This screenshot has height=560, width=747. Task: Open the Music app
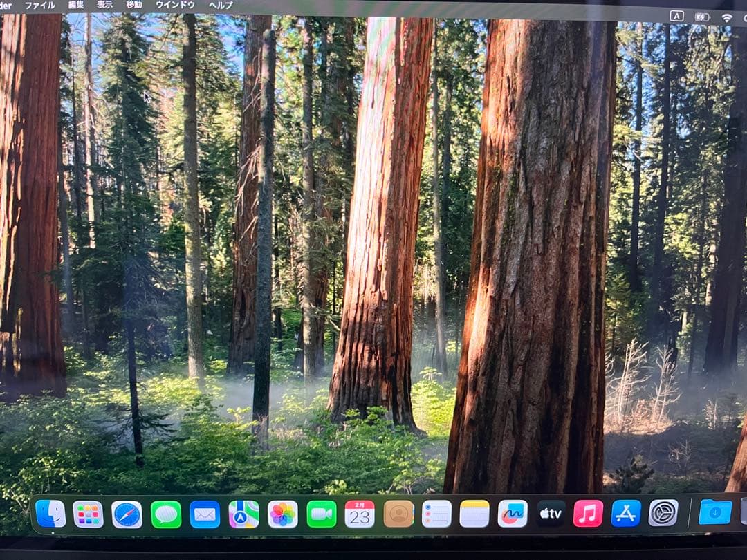pos(588,514)
